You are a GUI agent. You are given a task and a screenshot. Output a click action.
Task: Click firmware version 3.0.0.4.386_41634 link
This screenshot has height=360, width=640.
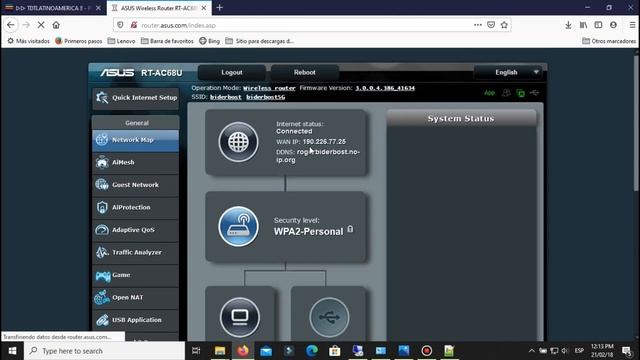(385, 88)
